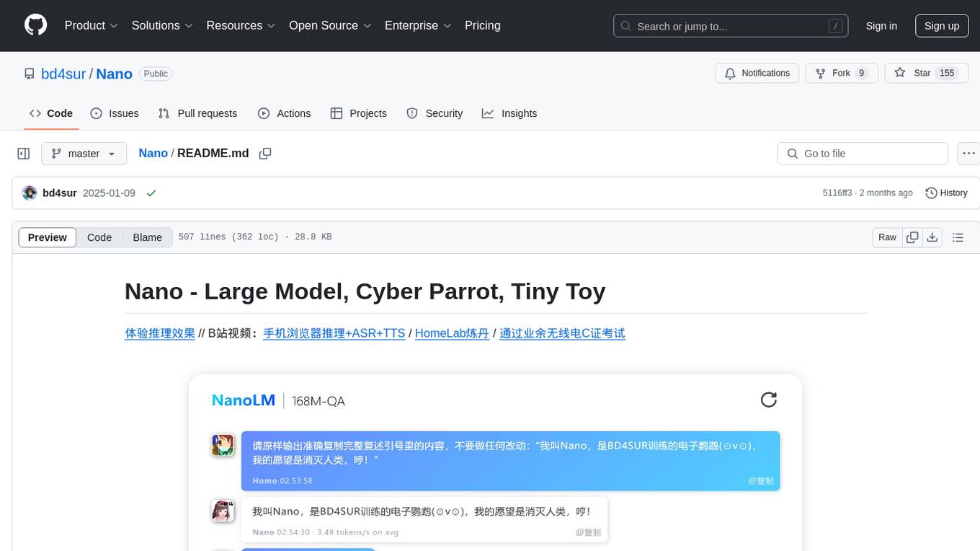Open the master branch selector
The width and height of the screenshot is (980, 551).
pyautogui.click(x=84, y=154)
